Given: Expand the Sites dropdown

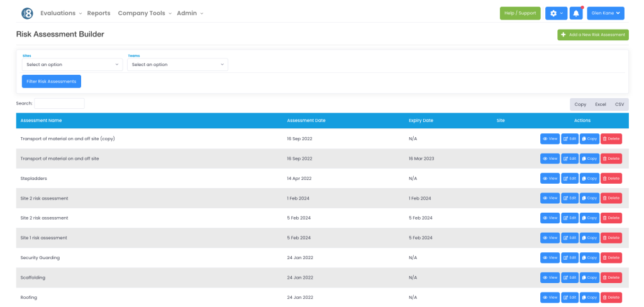Looking at the screenshot, I should (72, 64).
